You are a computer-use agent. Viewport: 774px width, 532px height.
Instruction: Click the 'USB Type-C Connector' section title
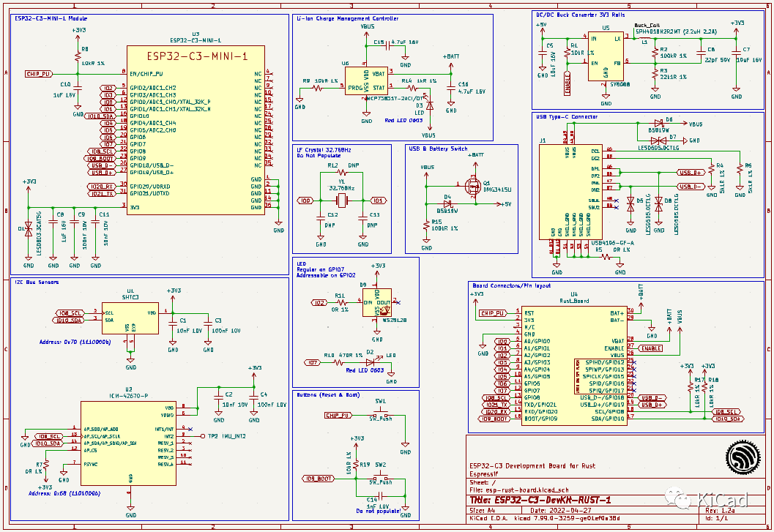567,117
